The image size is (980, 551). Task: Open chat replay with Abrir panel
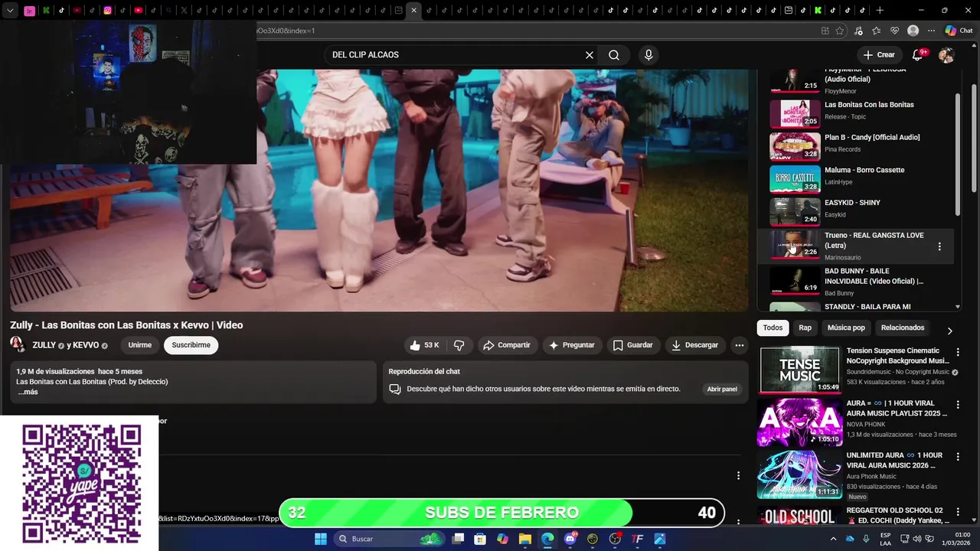[722, 389]
